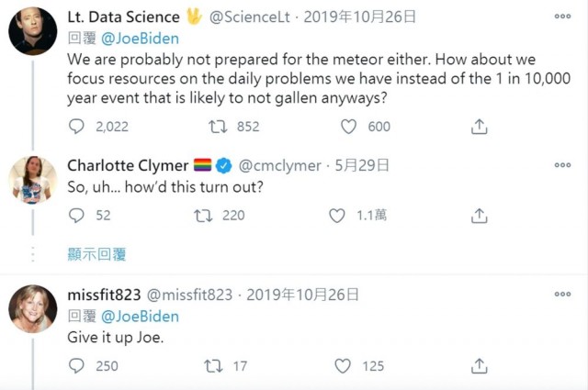The height and width of the screenshot is (390, 588).
Task: Expand hidden replies via 顯示回覆
Action: pos(96,254)
